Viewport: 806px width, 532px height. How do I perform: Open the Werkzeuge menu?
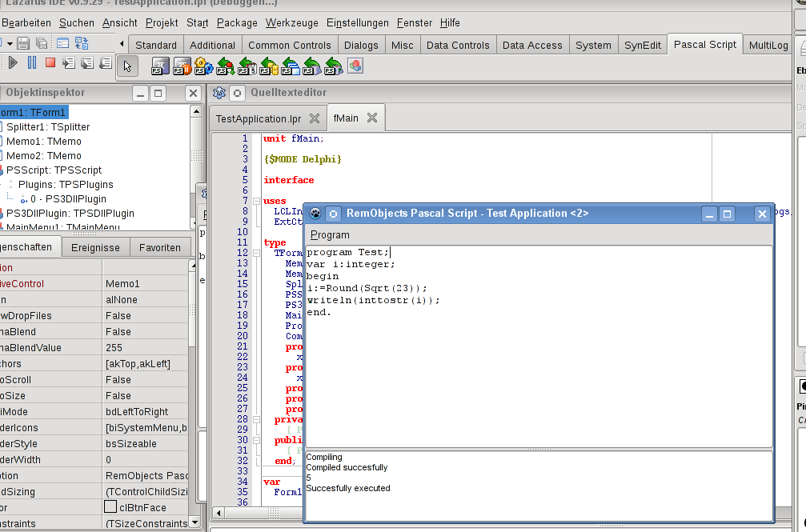tap(291, 23)
